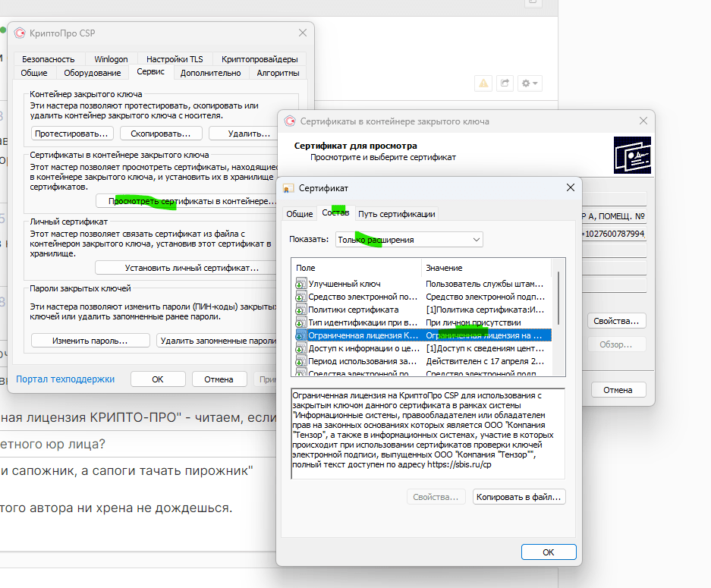Open the Оборудование tab
Screen dimensions: 711x588
pos(93,73)
